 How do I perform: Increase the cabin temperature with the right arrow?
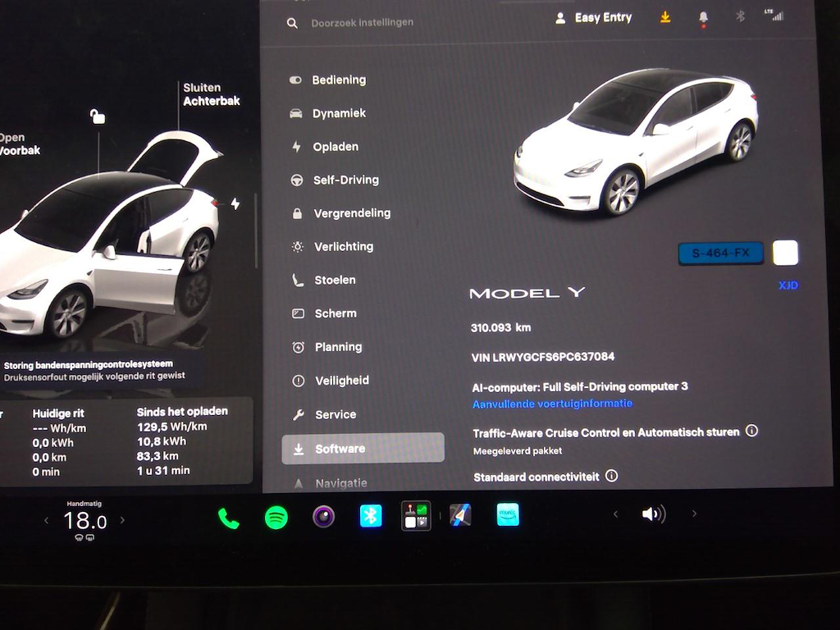(x=122, y=519)
